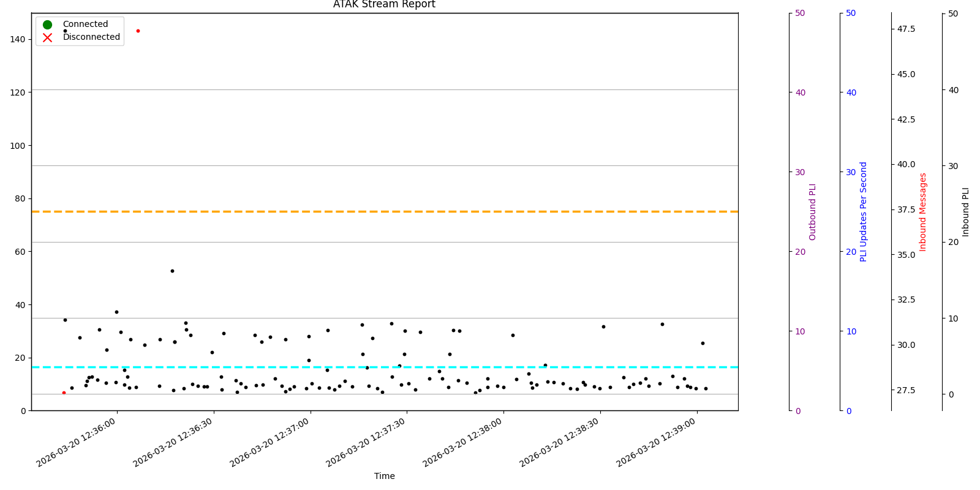The image size is (980, 490).
Task: Click the red dot at the bottom left
Action: tap(64, 393)
